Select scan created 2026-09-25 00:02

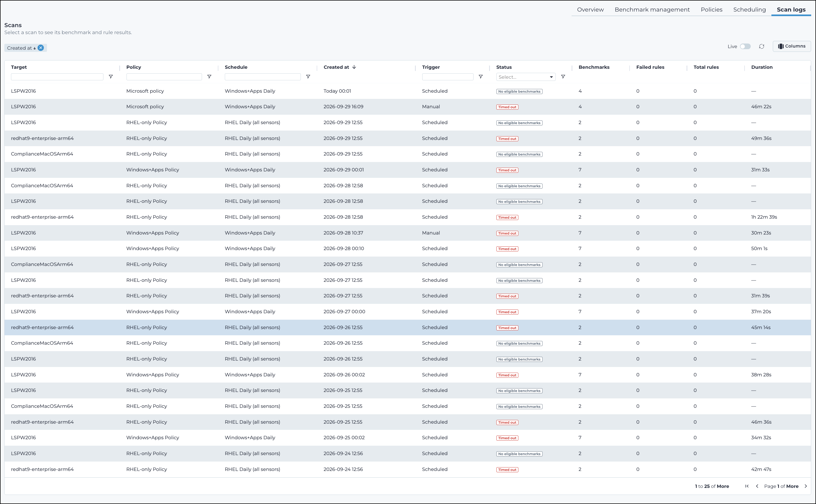(x=407, y=438)
